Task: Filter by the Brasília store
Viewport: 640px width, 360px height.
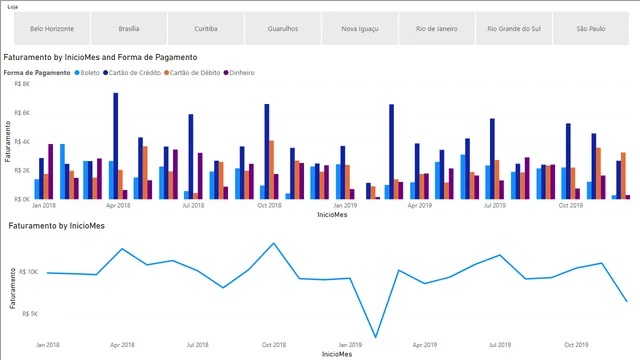Action: (129, 29)
